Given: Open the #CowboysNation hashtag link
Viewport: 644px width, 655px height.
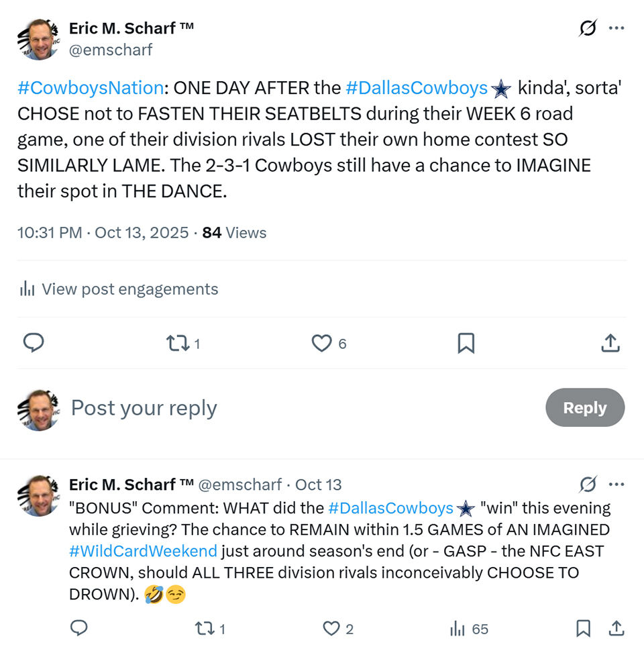Looking at the screenshot, I should [x=91, y=88].
